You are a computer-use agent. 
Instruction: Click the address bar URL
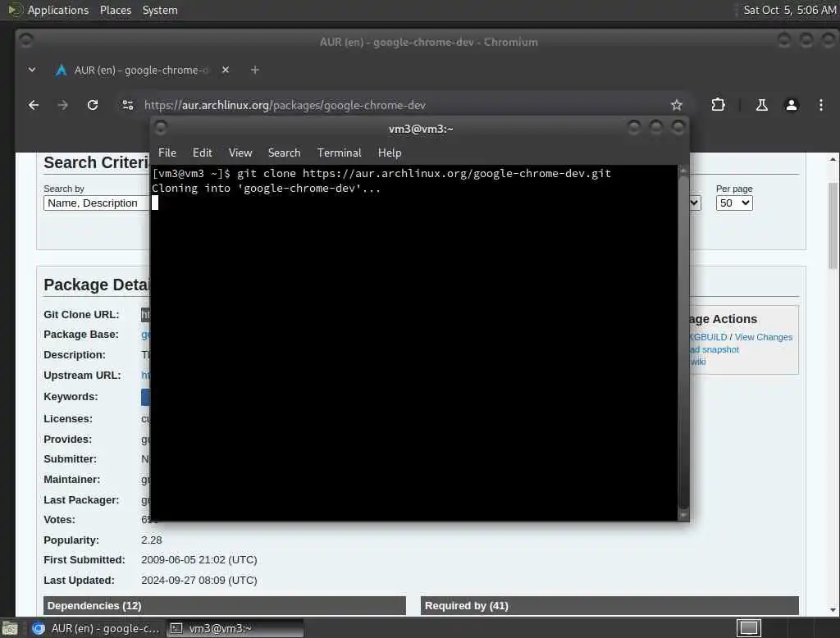point(285,105)
